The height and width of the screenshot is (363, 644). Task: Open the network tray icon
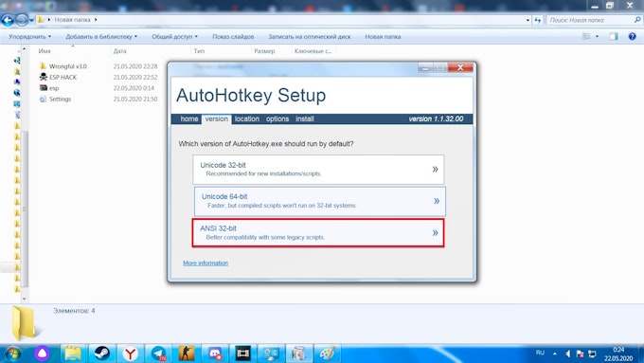592,354
